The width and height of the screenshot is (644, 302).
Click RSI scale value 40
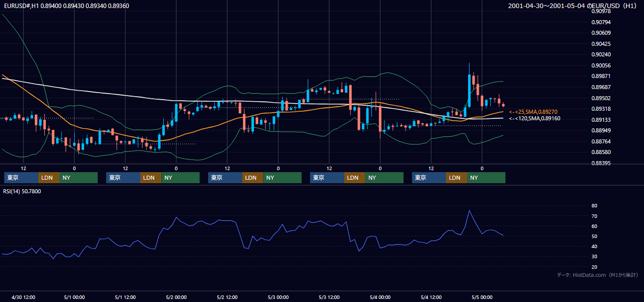click(594, 246)
